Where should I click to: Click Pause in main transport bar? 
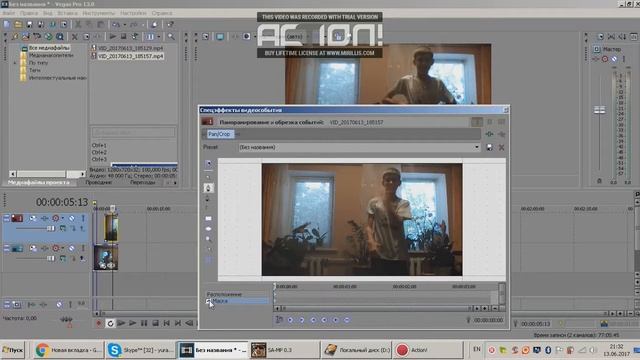point(144,323)
